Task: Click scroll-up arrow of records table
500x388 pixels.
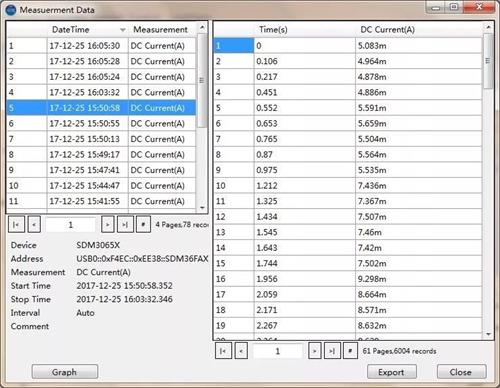Action: click(488, 27)
